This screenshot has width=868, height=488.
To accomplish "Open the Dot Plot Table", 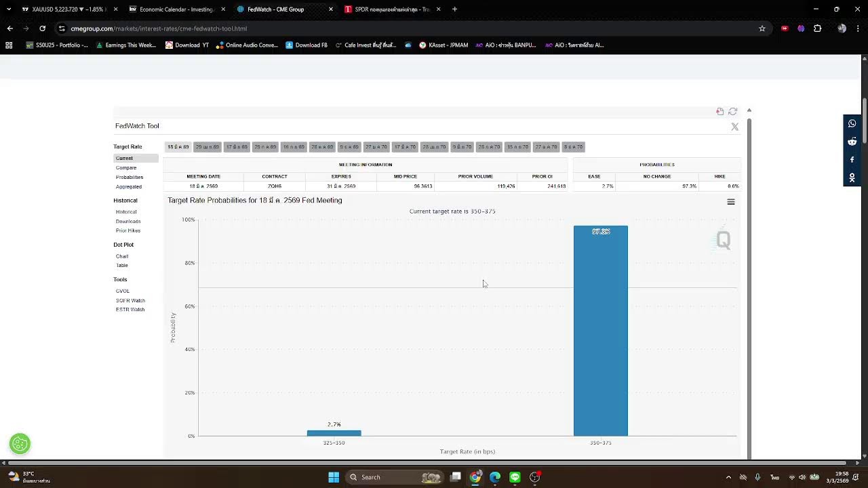I will (122, 266).
